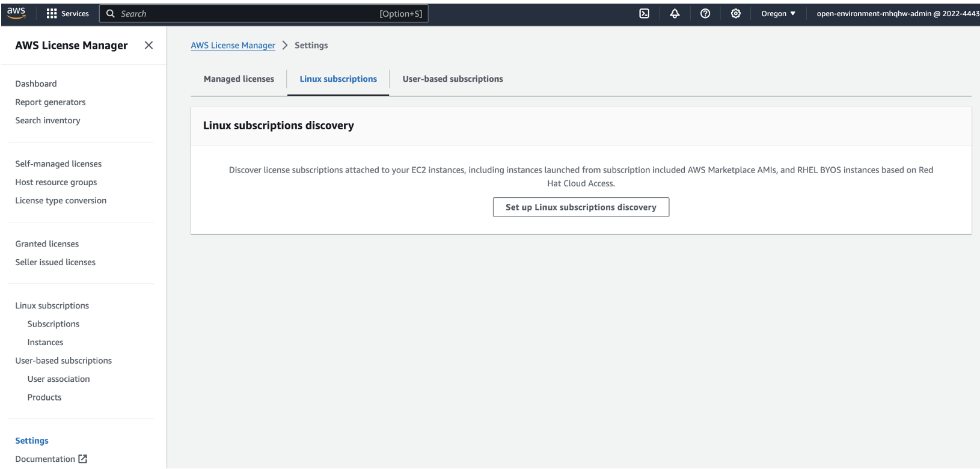Open Host resource groups
980x469 pixels.
(56, 182)
